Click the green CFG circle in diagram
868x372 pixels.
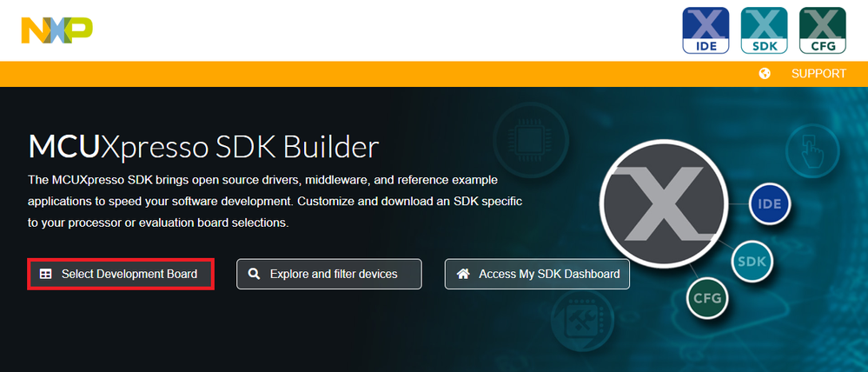pyautogui.click(x=707, y=298)
